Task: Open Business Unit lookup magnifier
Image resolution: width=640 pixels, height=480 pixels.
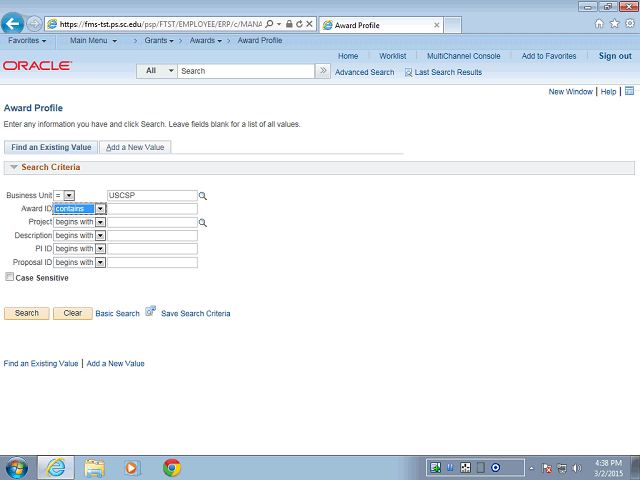Action: 202,196
